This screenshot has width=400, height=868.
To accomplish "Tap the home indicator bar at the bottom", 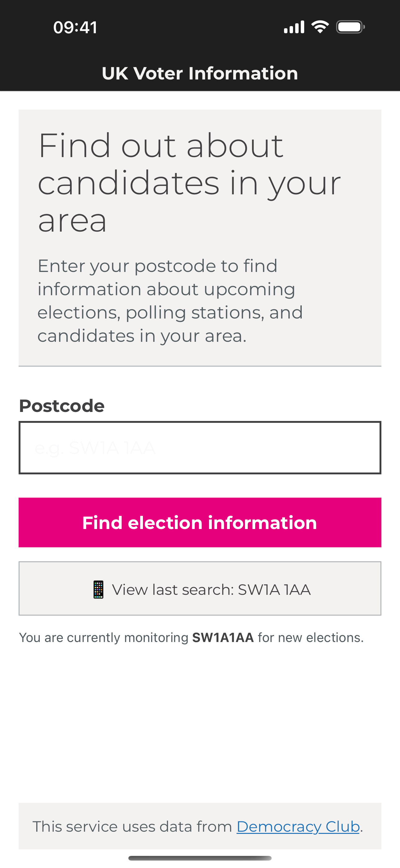I will point(200,858).
